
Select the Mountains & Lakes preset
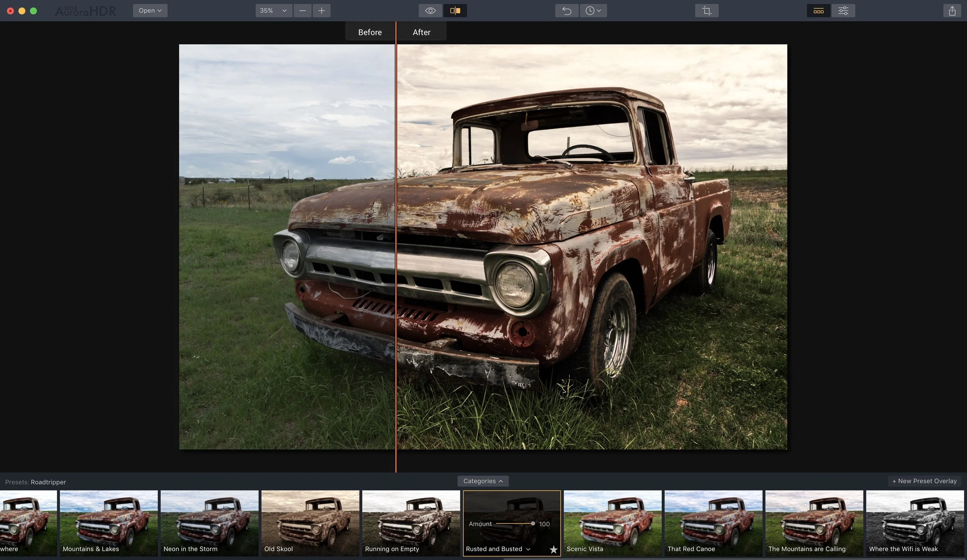coord(109,523)
